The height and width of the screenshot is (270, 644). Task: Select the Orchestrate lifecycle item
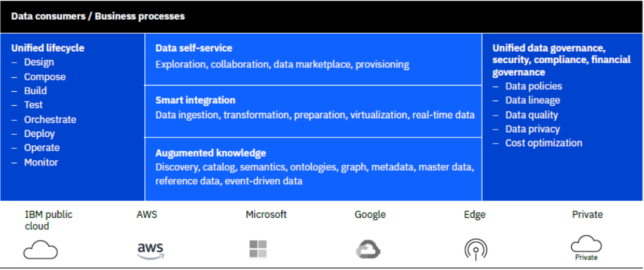pyautogui.click(x=50, y=119)
